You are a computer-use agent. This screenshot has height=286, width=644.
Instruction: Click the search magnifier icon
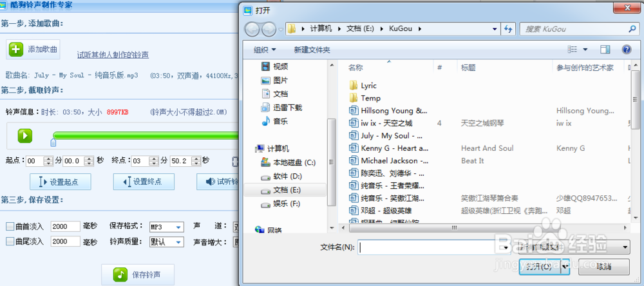coord(632,29)
